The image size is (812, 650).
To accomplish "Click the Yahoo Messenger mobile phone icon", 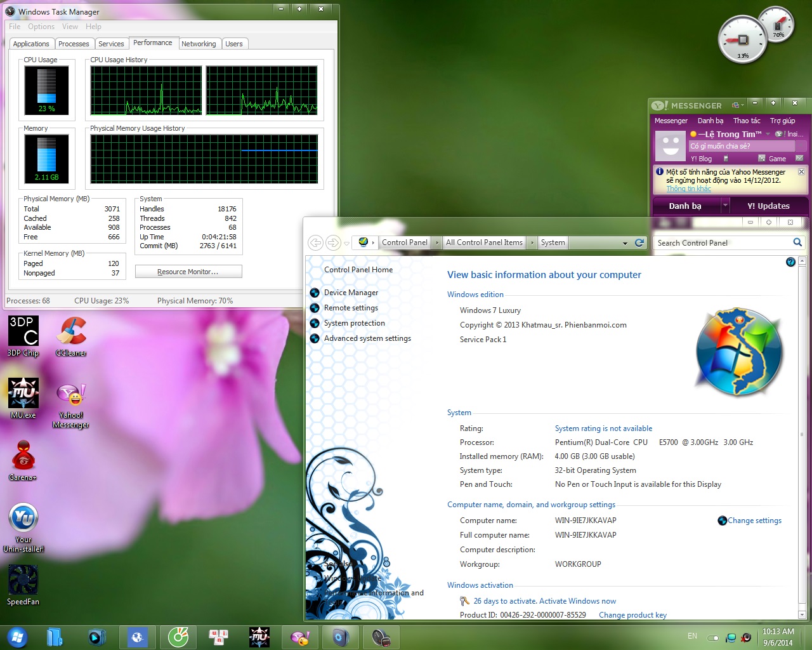I will click(x=726, y=159).
